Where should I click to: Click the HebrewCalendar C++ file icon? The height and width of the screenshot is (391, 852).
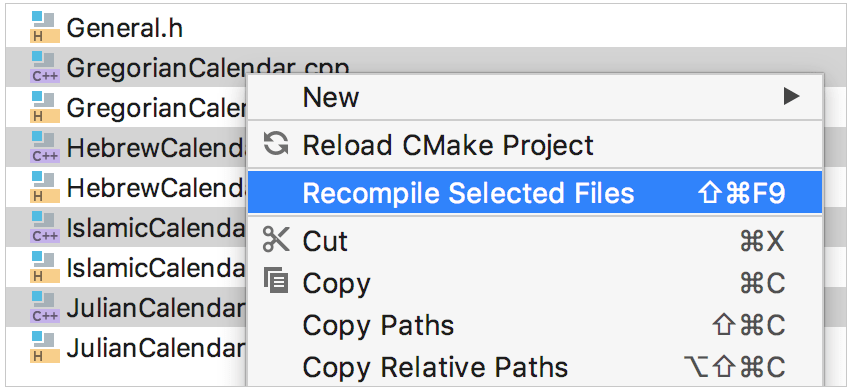(45, 148)
